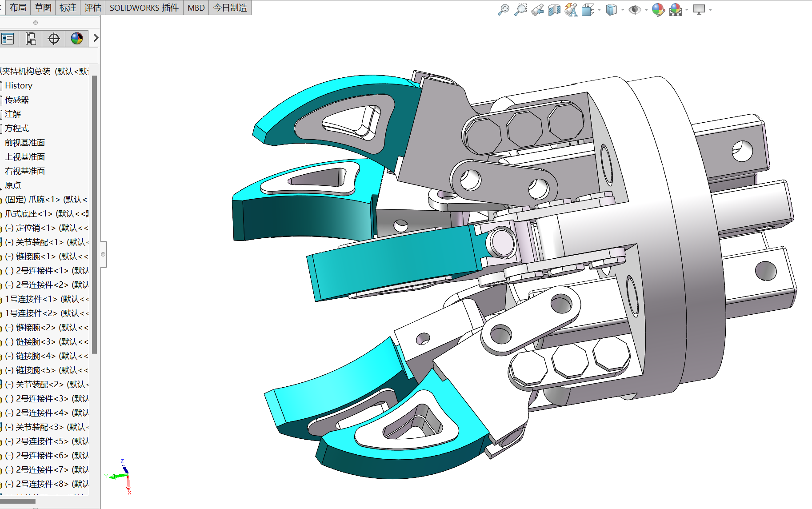Open the DisplayManager colored-sphere tab
Screen dimensions: 812x509
(76, 39)
